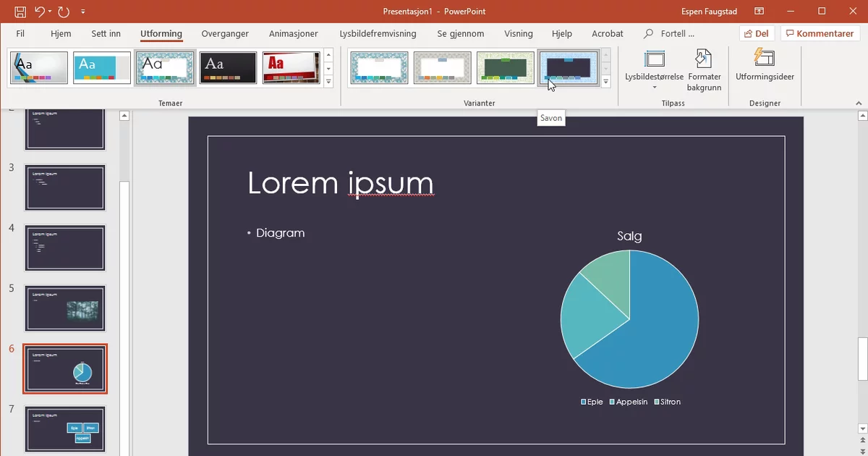Open the Overganger tab
Image resolution: width=868 pixels, height=456 pixels.
(x=225, y=33)
